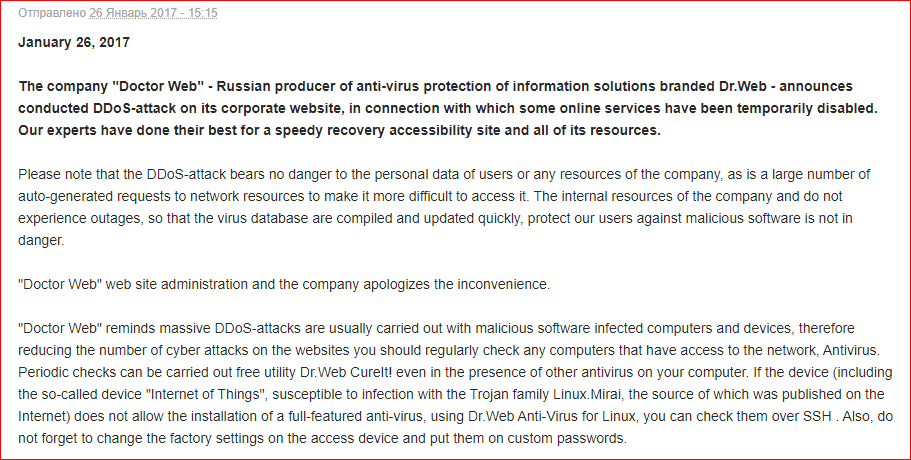Viewport: 911px width, 460px height.
Task: Click the sentence about administration apologizing for inconvenience
Action: point(284,284)
